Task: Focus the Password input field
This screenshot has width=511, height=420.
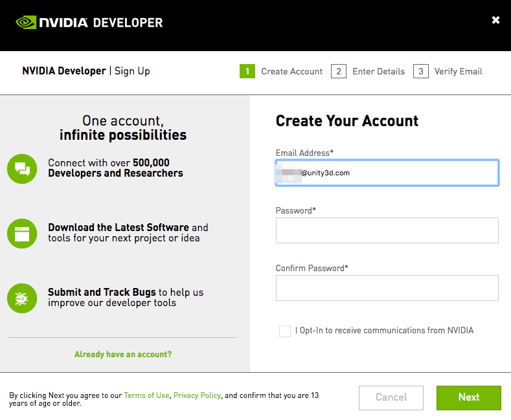Action: [387, 230]
